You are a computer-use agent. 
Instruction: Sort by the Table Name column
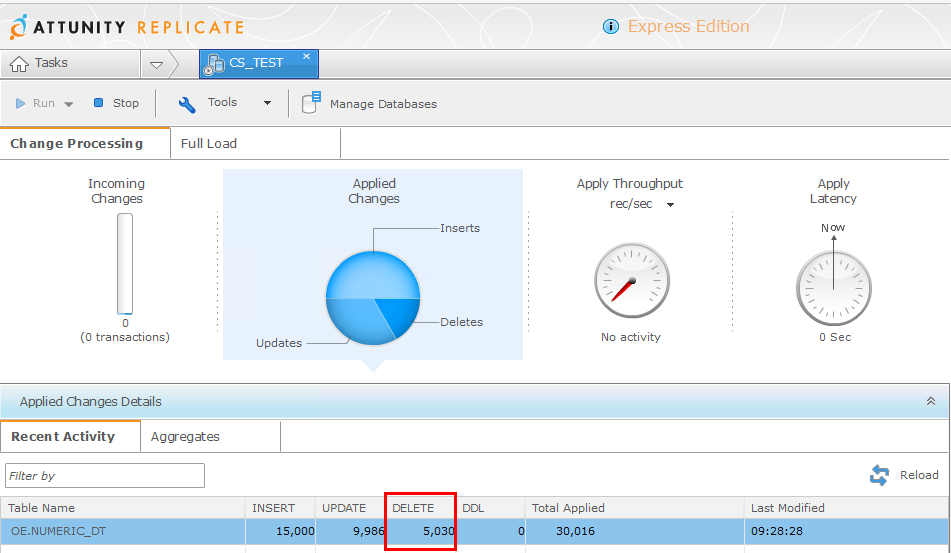(x=123, y=508)
